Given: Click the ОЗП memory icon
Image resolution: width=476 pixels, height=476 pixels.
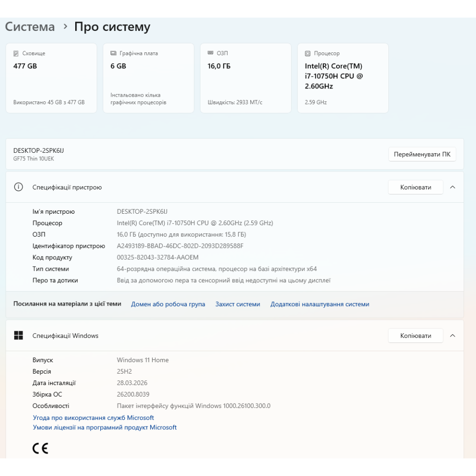Looking at the screenshot, I should pyautogui.click(x=210, y=53).
